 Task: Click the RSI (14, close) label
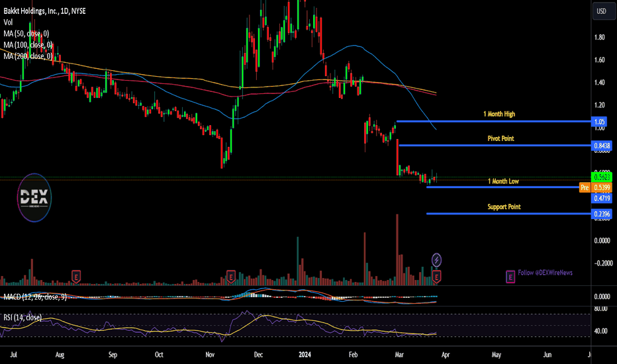click(x=23, y=317)
